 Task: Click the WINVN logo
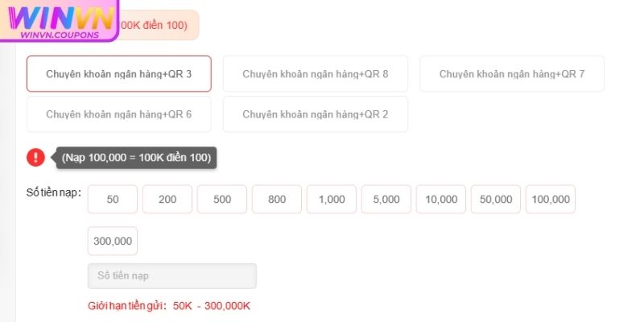coord(58,21)
